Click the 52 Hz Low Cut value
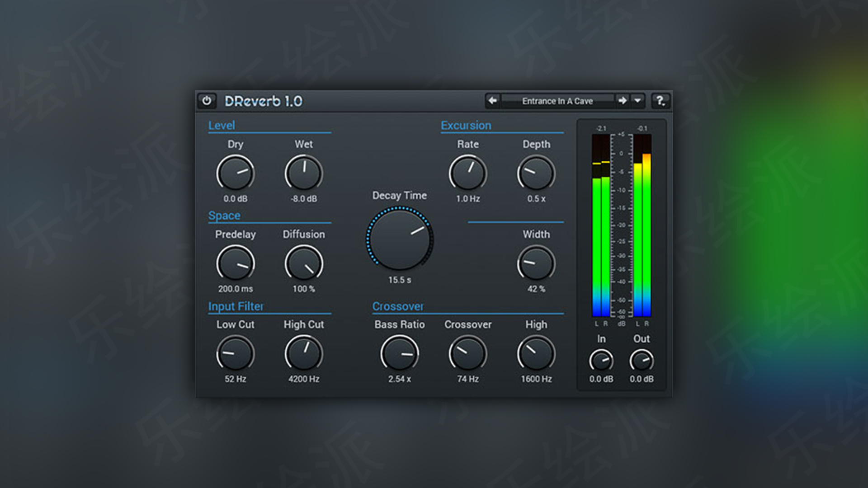Screen dimensions: 868x488 point(236,379)
